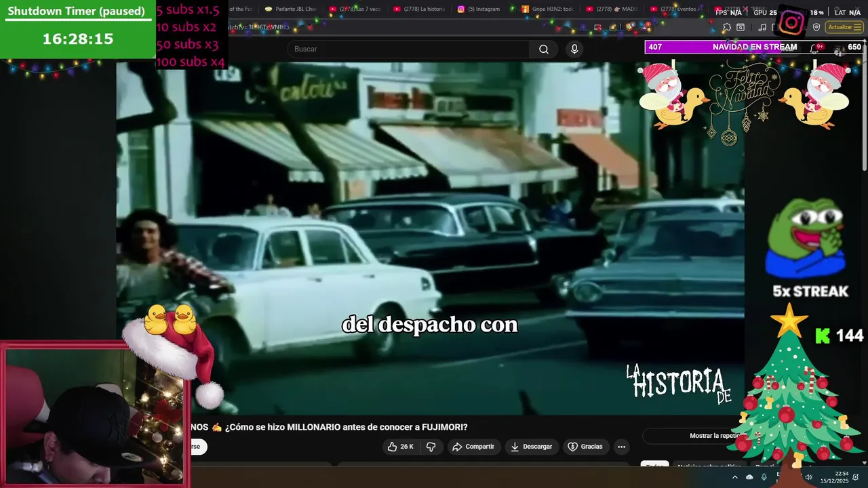This screenshot has height=488, width=868.
Task: Download the video with Descargar
Action: coord(531,447)
